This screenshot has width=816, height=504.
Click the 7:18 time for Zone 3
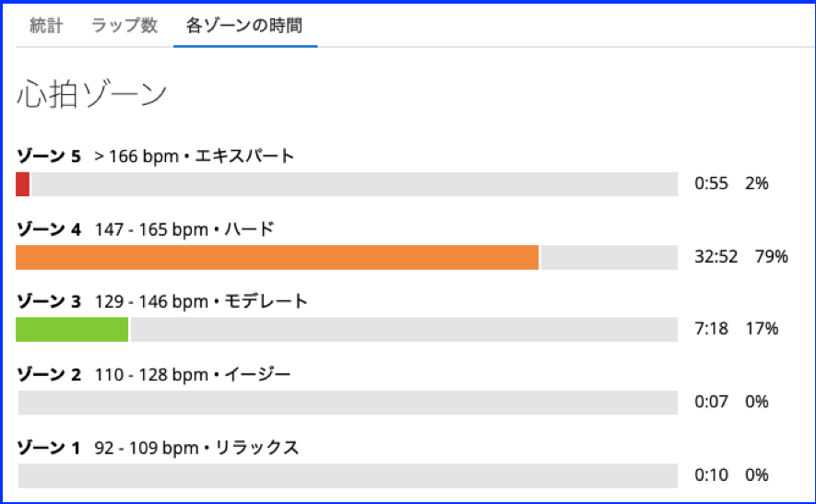[711, 329]
